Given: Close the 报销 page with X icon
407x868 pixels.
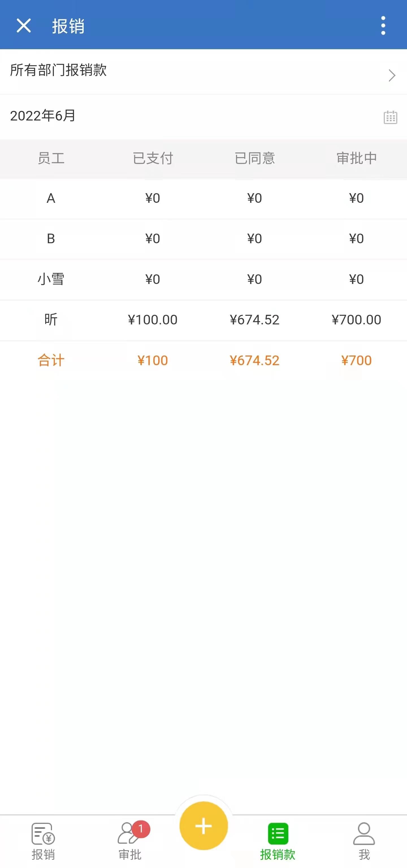Looking at the screenshot, I should coord(23,26).
